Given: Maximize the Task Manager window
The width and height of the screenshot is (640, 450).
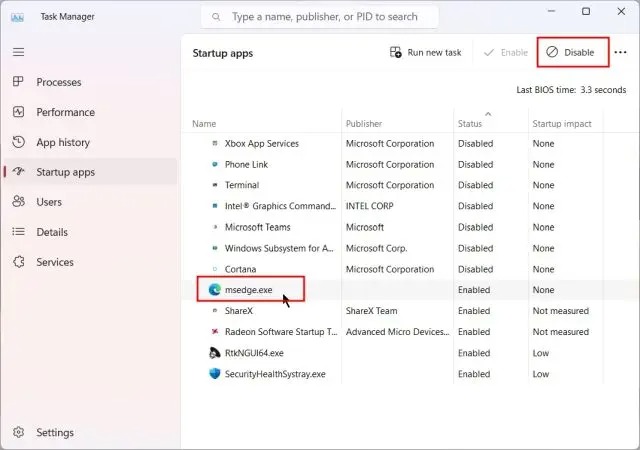Looking at the screenshot, I should (x=586, y=11).
